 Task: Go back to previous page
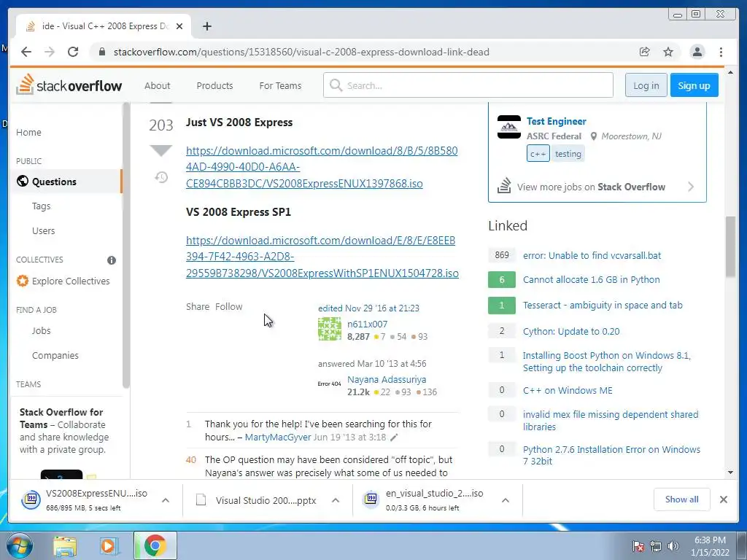26,52
